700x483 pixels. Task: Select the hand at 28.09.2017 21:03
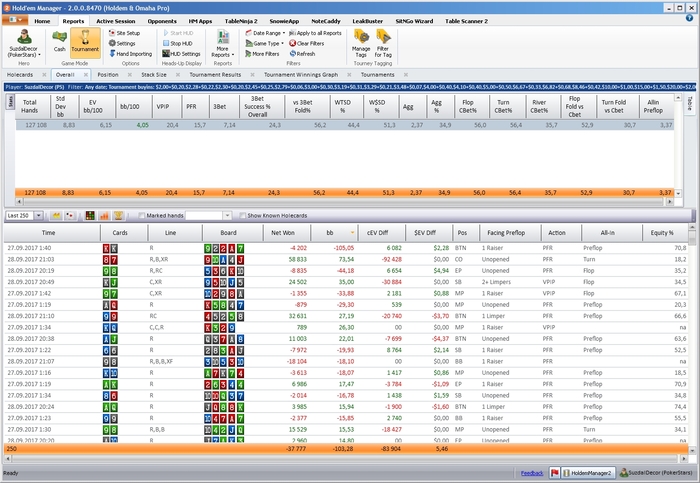point(346,259)
